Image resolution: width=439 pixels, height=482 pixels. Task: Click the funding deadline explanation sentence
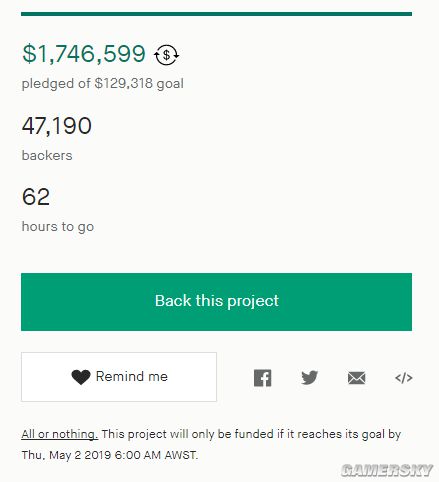click(211, 445)
